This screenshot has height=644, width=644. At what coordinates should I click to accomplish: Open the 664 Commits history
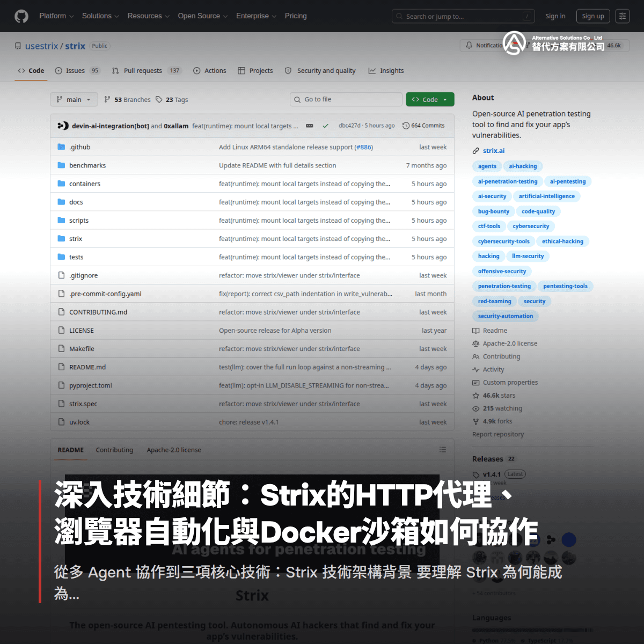pyautogui.click(x=423, y=126)
